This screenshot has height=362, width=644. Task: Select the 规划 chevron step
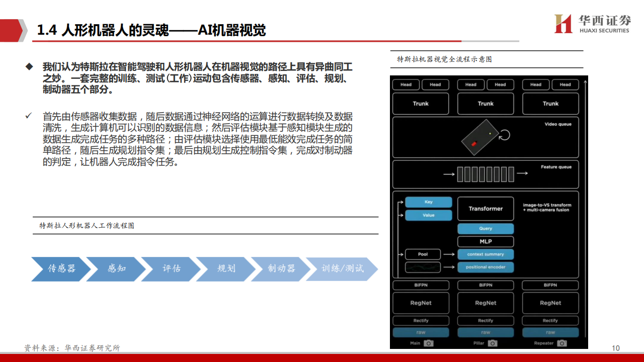click(226, 268)
